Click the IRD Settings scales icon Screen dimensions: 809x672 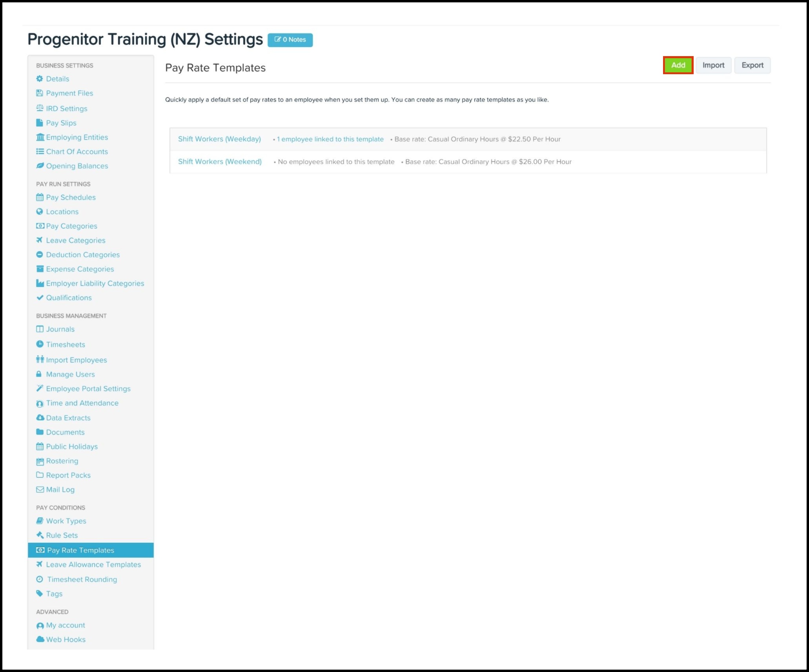coord(40,108)
